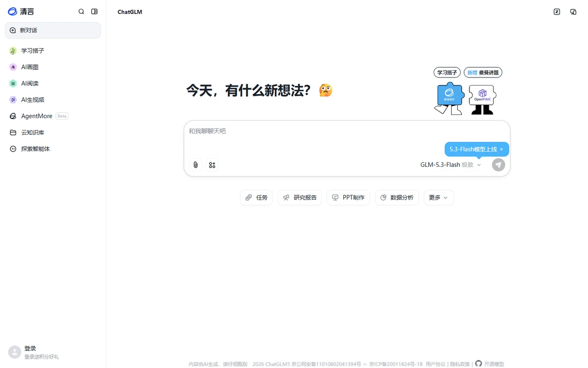Click the thinking emoji in the heading
This screenshot has width=588, height=368.
point(326,90)
